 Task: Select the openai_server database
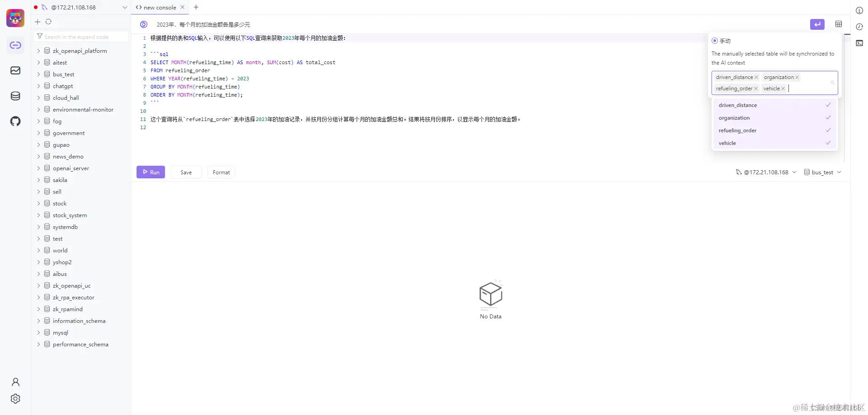[x=71, y=168]
